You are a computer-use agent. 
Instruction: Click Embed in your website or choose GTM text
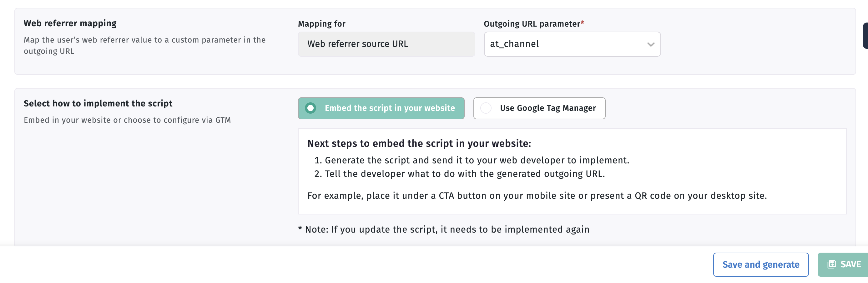point(127,120)
